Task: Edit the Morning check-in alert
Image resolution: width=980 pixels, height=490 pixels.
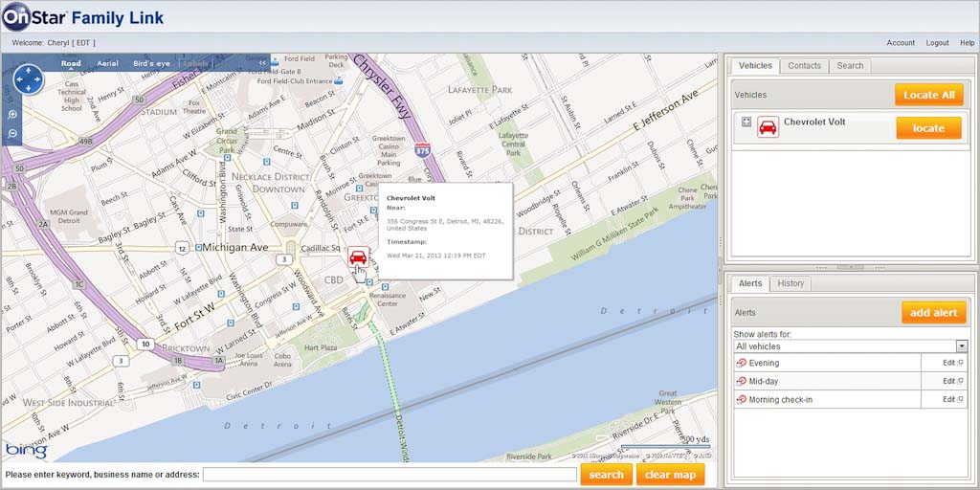Action: (x=952, y=399)
